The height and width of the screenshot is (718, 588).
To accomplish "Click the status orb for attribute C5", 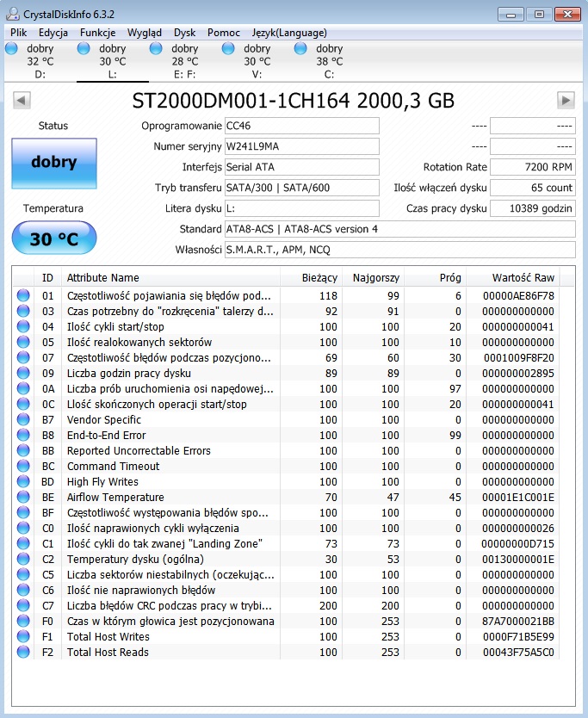I will pos(23,574).
